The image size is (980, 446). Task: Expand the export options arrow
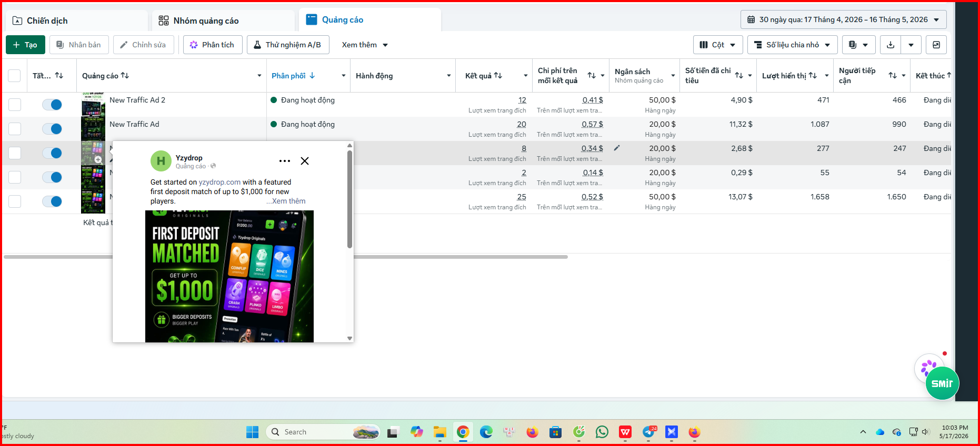pos(911,45)
